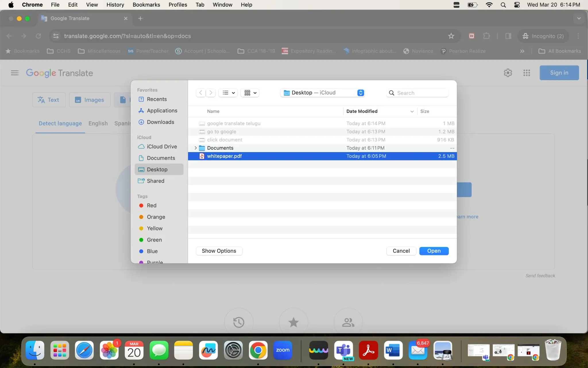The width and height of the screenshot is (588, 368).
Task: Open Google Translate settings gear
Action: click(x=508, y=73)
